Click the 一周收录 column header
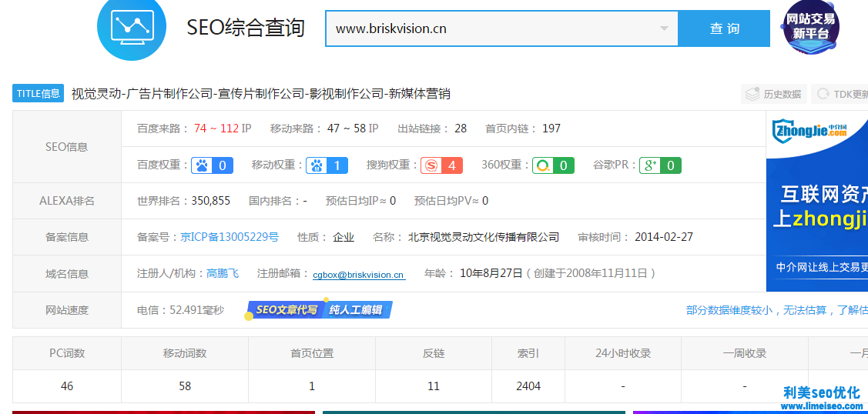 [x=745, y=353]
